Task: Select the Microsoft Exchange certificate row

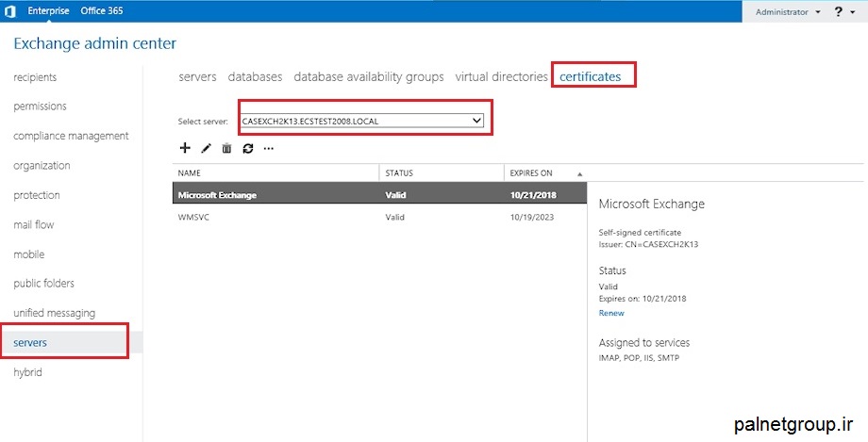Action: (379, 195)
